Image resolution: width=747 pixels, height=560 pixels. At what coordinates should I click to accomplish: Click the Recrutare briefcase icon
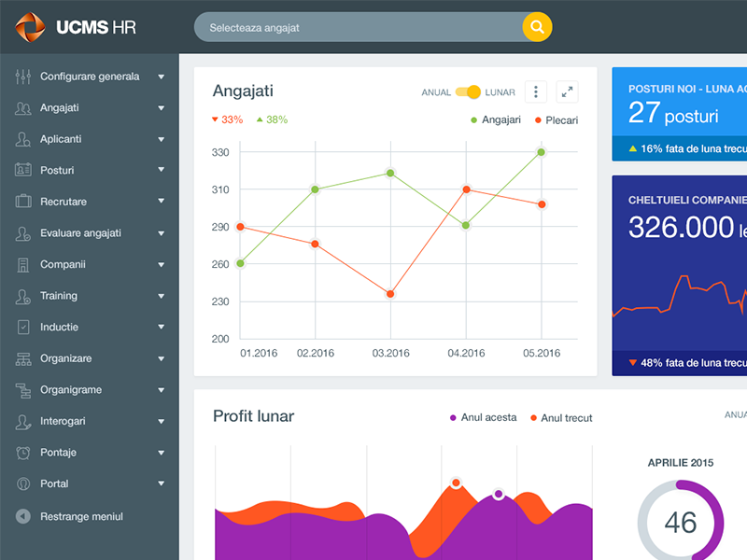click(23, 202)
